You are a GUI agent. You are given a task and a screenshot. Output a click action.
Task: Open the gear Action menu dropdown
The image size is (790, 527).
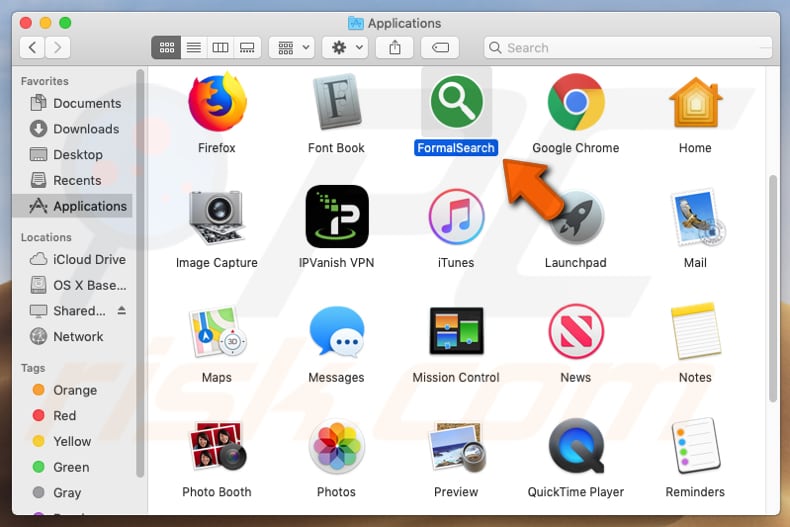(346, 48)
